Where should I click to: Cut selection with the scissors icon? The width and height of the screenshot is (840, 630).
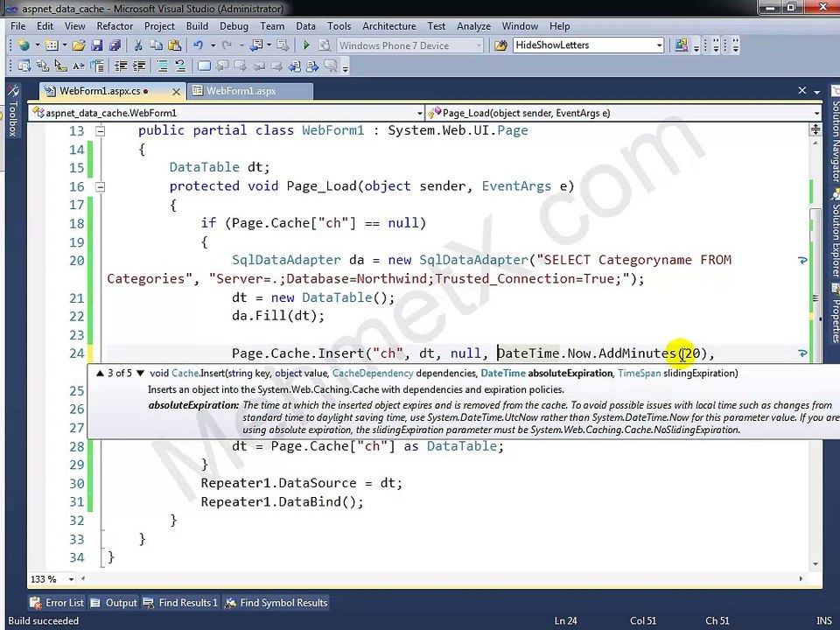(138, 45)
